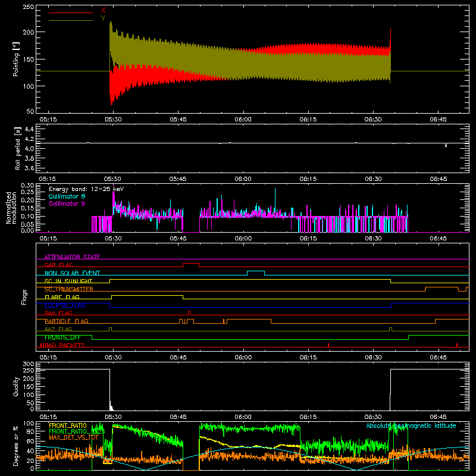The image size is (476, 476).
Task: Click the green FRONT_RATIO_1225 legend entry
Action: pos(77,431)
